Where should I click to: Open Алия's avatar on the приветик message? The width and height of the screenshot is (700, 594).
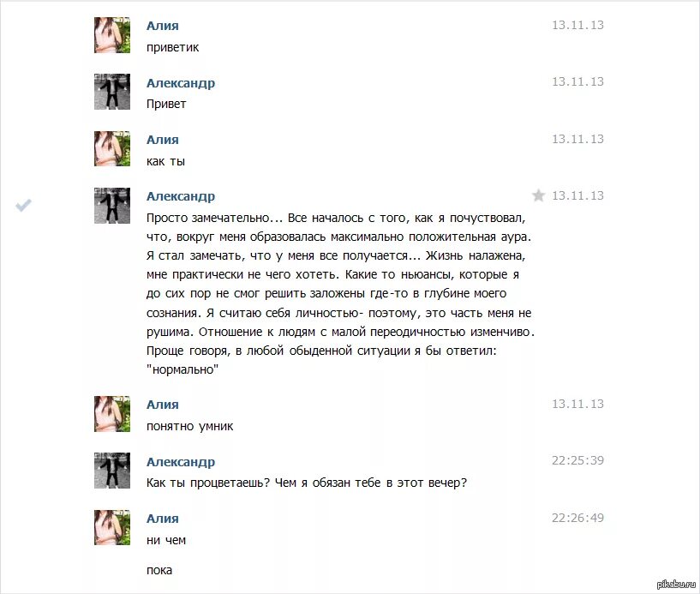click(x=112, y=35)
